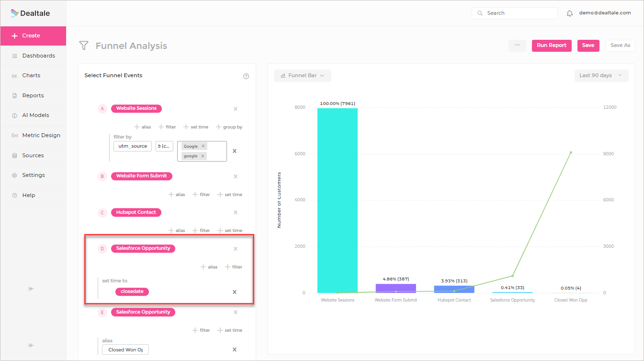The height and width of the screenshot is (361, 644).
Task: Remove the lowercase google filter value
Action: pyautogui.click(x=203, y=156)
